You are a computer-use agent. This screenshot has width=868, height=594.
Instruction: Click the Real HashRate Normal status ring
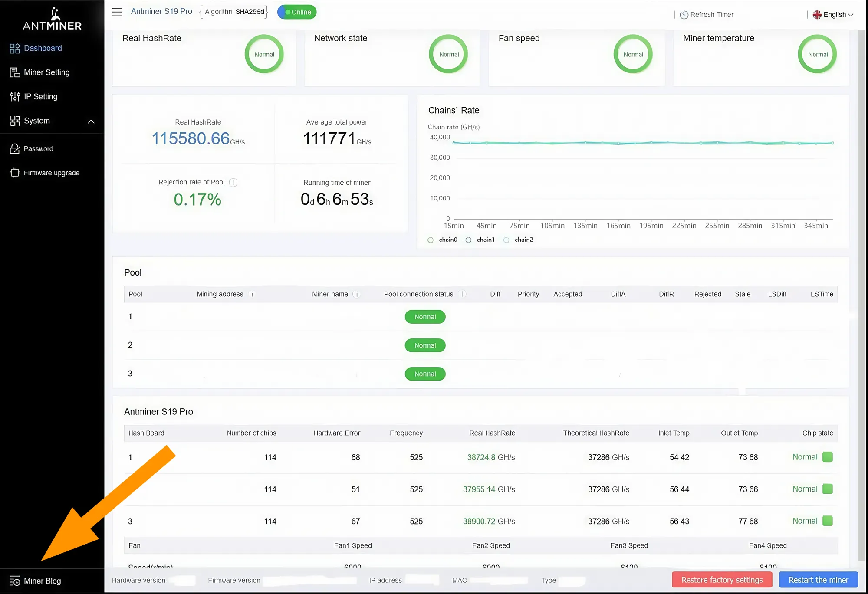click(264, 54)
